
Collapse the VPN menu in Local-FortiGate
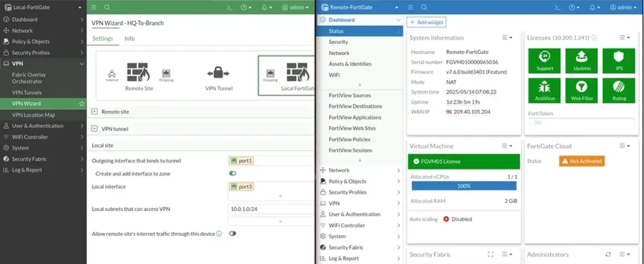(x=81, y=64)
